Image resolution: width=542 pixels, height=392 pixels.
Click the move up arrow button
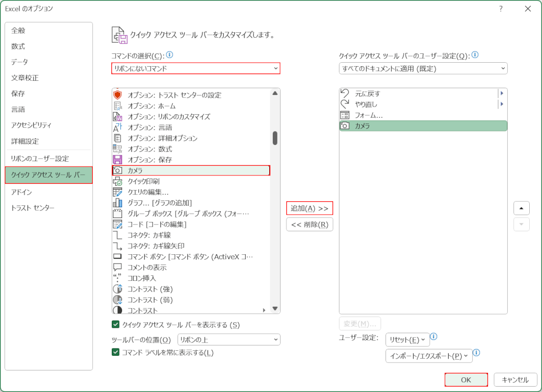521,208
